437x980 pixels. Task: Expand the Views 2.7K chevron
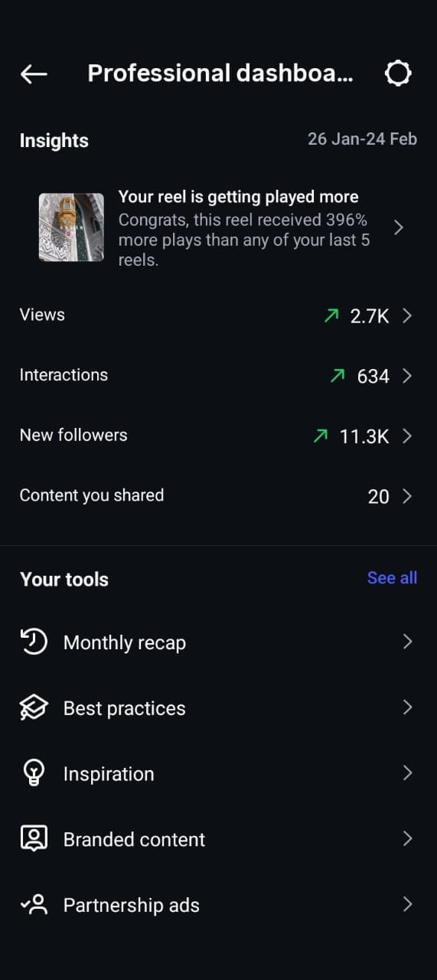(x=407, y=315)
